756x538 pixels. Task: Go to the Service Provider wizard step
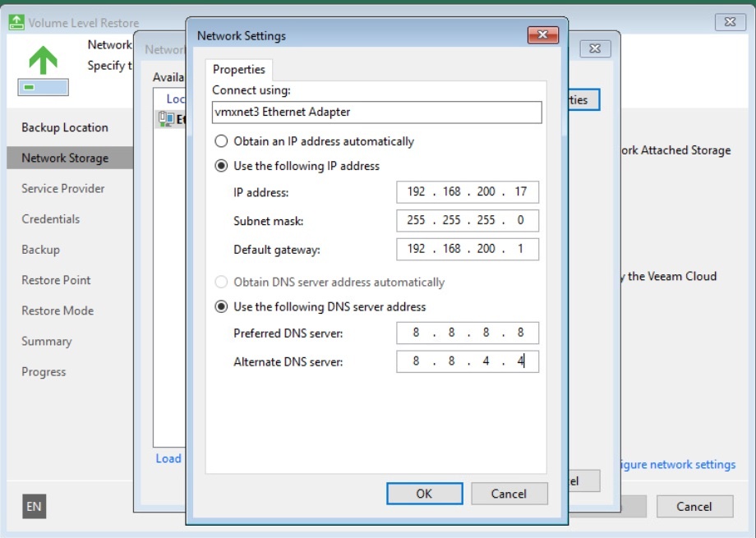63,188
